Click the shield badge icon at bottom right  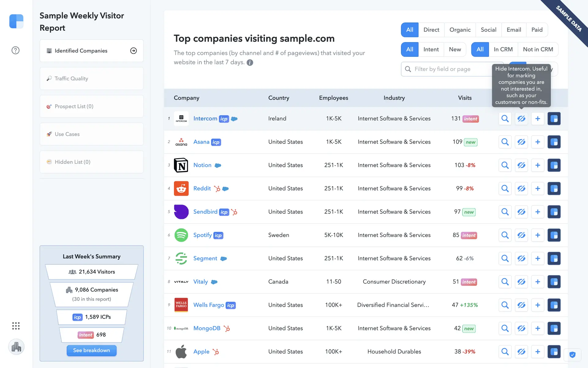[572, 355]
